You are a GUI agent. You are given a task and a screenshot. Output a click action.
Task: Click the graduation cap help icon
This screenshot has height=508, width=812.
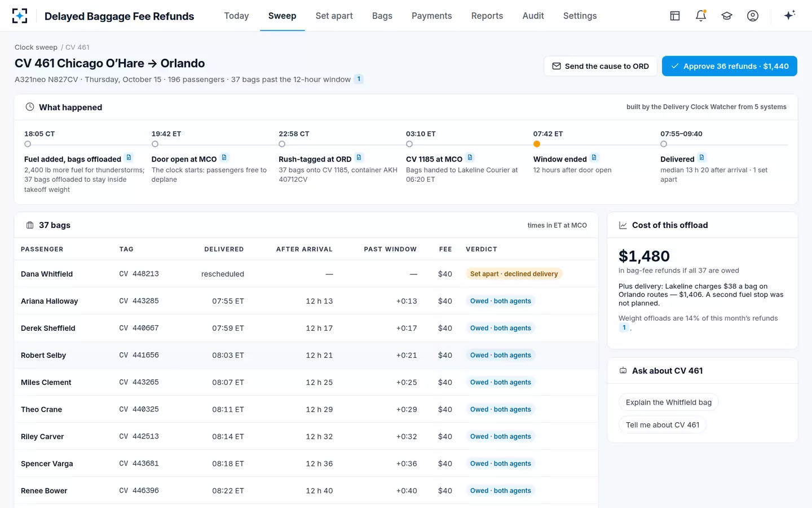[727, 16]
